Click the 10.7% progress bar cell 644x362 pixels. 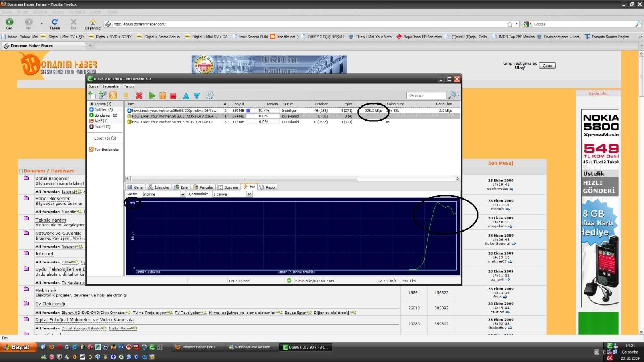tap(263, 110)
